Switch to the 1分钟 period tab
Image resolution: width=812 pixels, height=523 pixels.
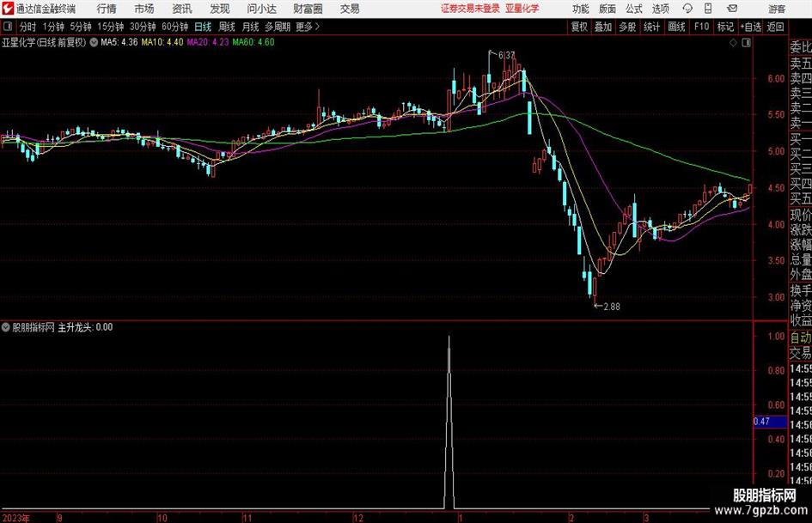pos(53,27)
